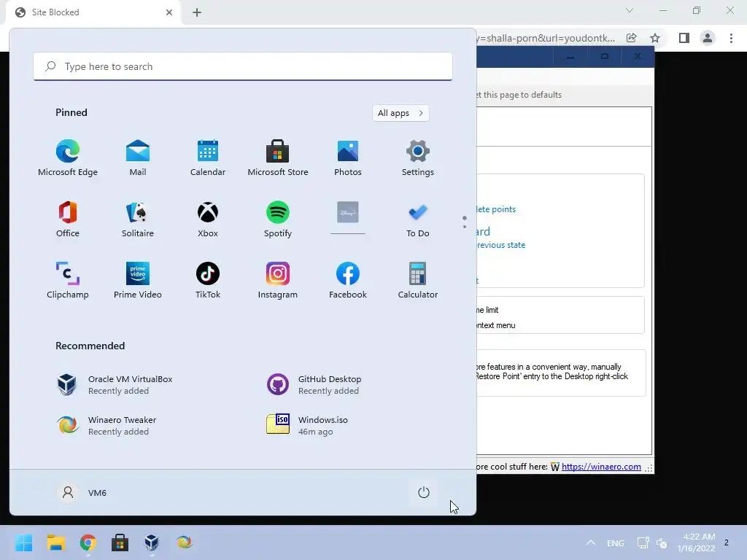Click the 'revious state' link in Winaero
Screen dimensions: 747x560
(x=500, y=245)
